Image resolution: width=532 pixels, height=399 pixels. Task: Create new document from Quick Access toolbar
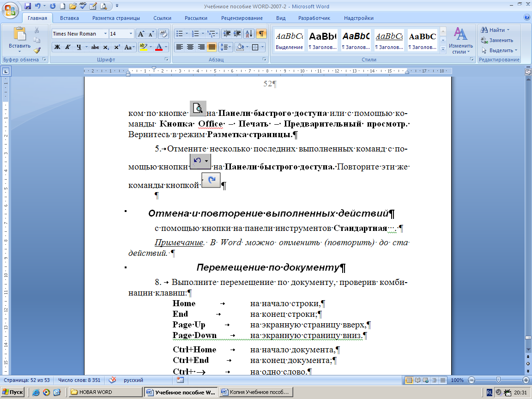click(62, 6)
